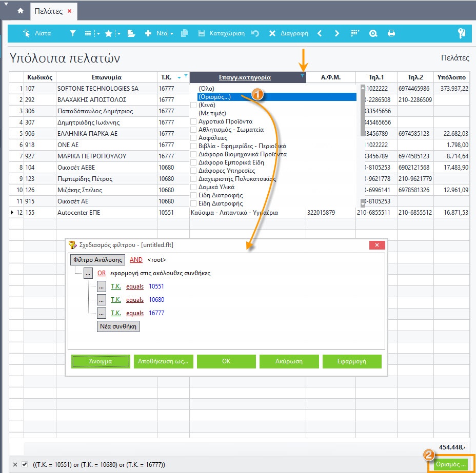Go to next record arrow
Screen dimensions: 476x473
coord(337,33)
